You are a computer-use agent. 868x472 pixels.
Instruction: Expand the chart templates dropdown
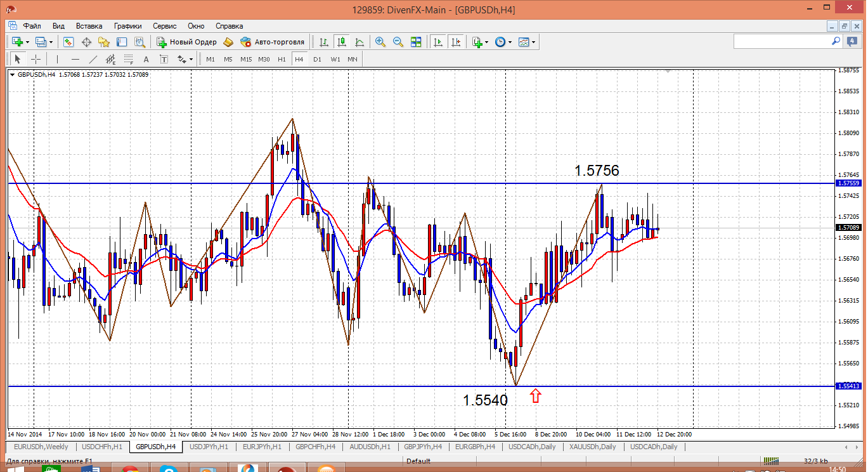(x=533, y=42)
